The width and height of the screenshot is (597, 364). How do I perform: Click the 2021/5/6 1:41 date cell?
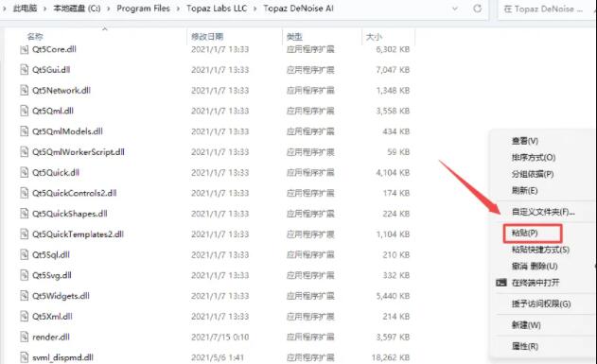point(219,358)
